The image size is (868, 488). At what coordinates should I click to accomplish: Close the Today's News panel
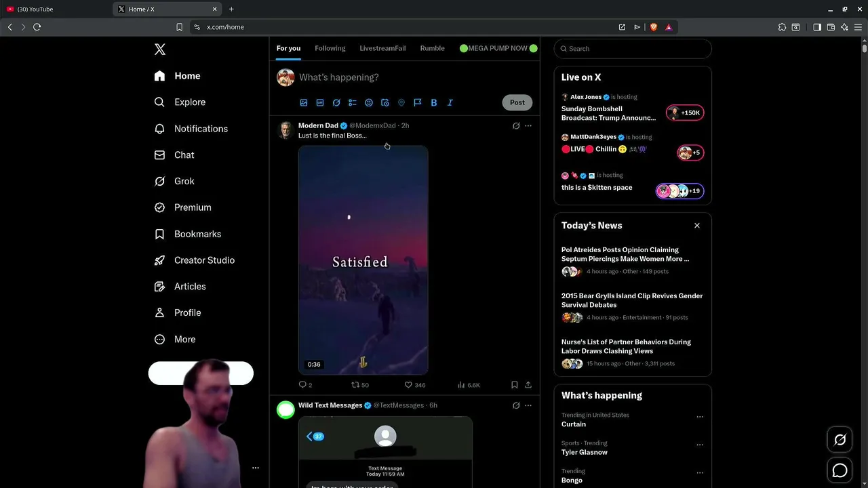tap(697, 226)
